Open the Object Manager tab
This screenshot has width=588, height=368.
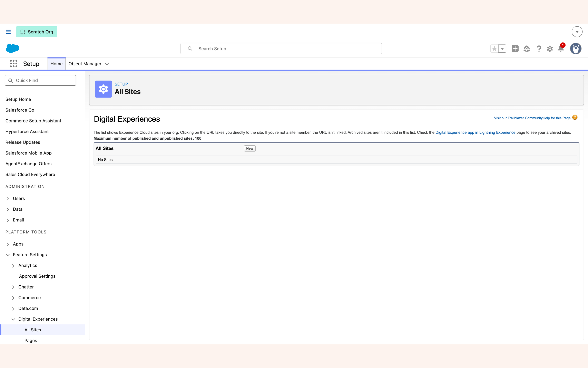pos(85,64)
